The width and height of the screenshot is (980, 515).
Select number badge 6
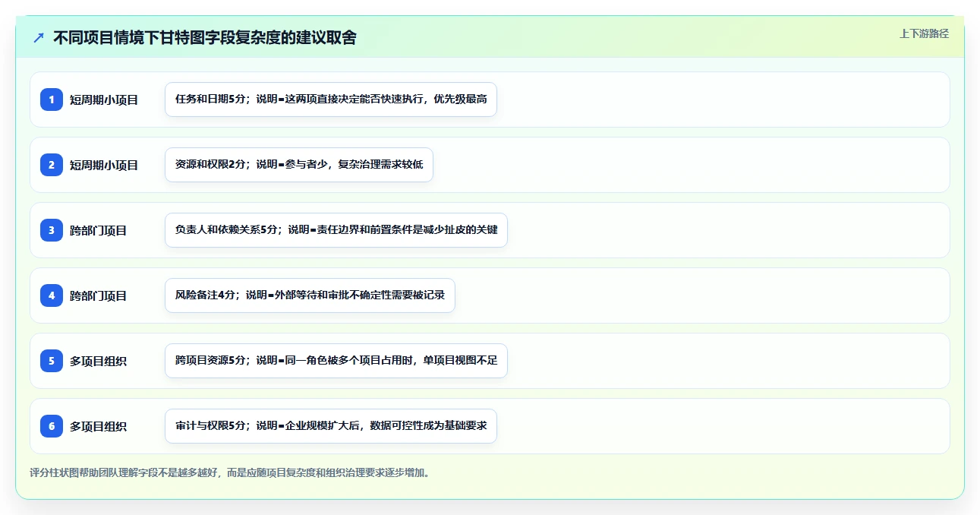click(52, 426)
